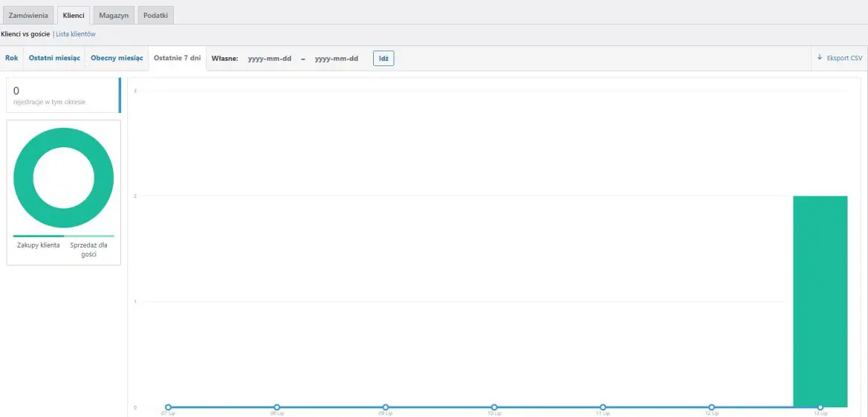868x417 pixels.
Task: Switch to the Magazyn tab
Action: (x=114, y=15)
